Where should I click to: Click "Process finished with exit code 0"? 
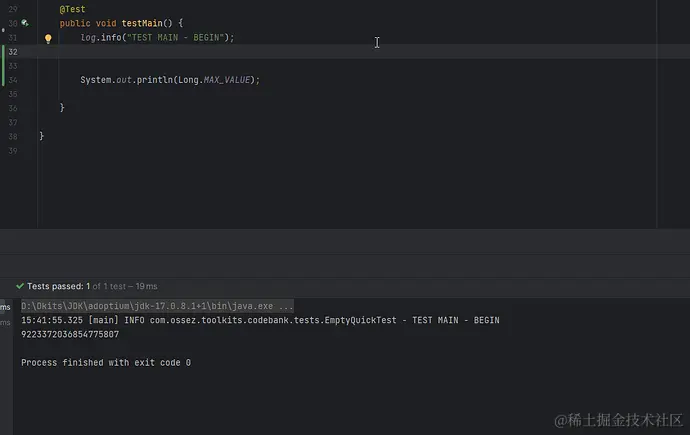coord(106,363)
